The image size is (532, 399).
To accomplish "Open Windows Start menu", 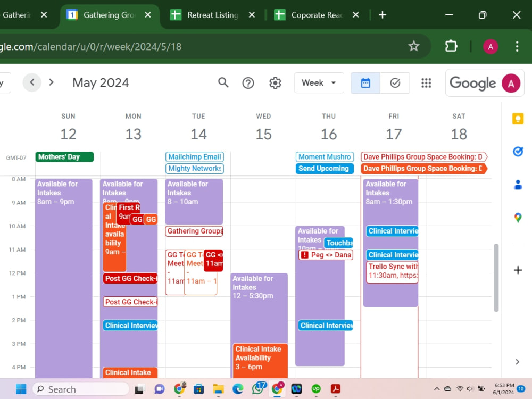I will [x=21, y=389].
